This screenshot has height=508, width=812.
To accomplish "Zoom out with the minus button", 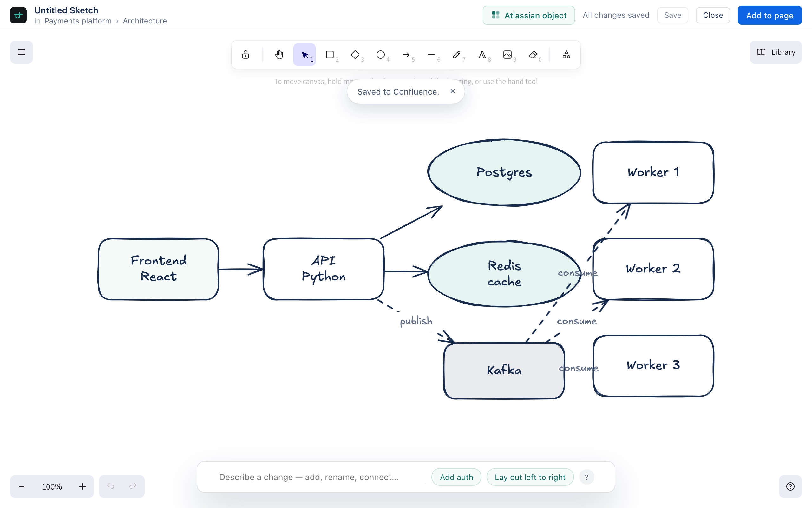I will (x=22, y=486).
